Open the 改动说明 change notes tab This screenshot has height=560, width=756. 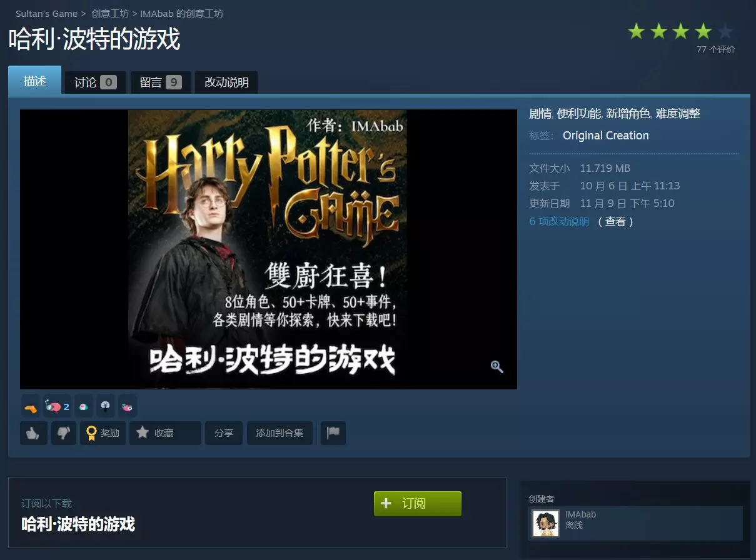[226, 82]
